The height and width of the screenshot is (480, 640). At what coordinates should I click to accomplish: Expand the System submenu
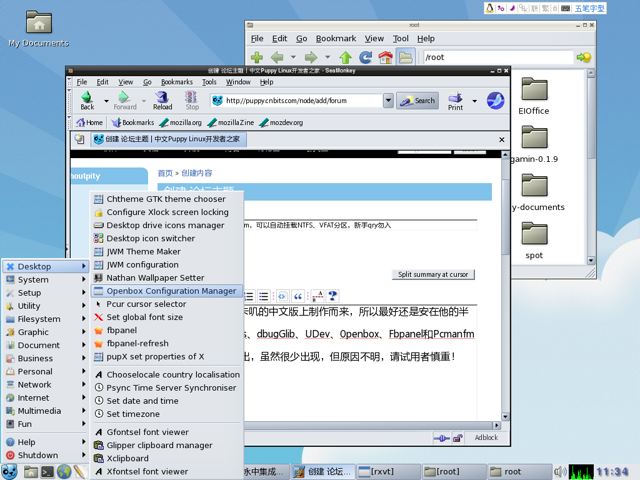(x=46, y=280)
